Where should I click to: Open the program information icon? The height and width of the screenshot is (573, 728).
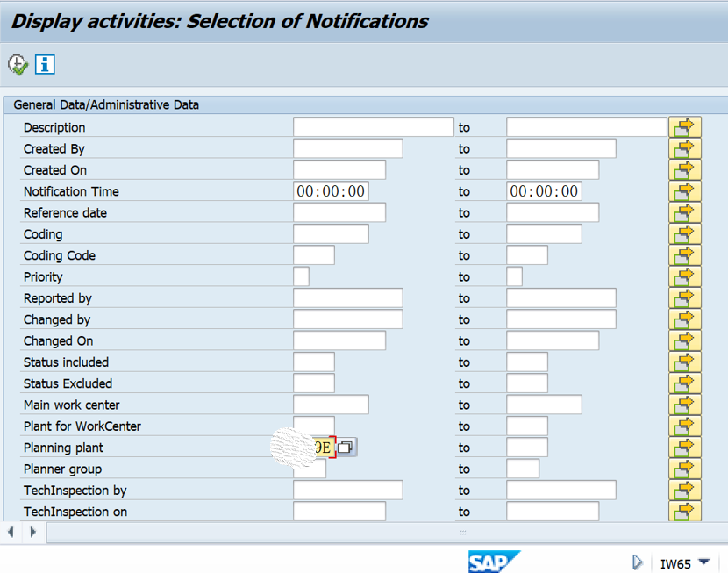(x=44, y=64)
